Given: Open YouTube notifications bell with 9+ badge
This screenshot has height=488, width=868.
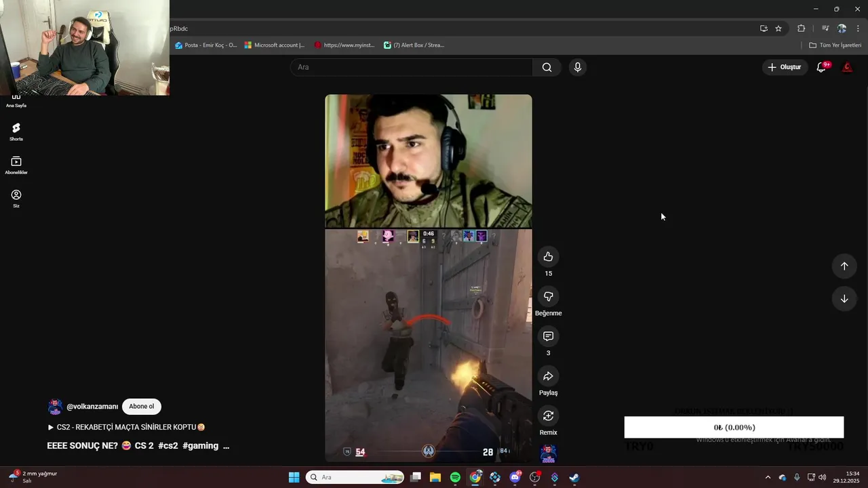Looking at the screenshot, I should pyautogui.click(x=821, y=67).
